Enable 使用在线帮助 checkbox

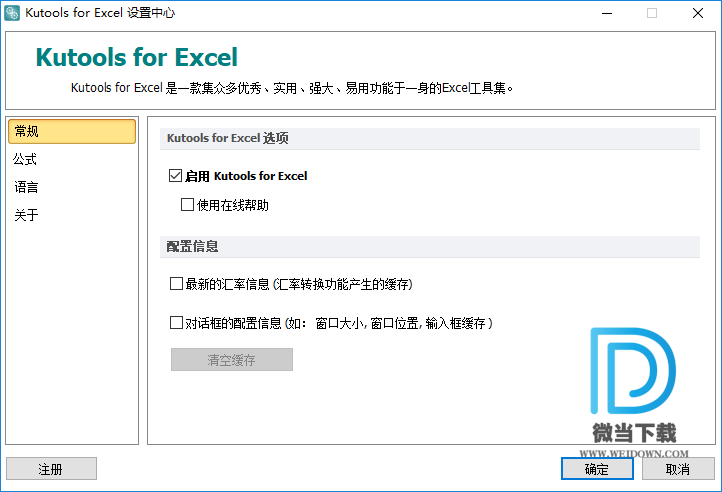[x=187, y=205]
